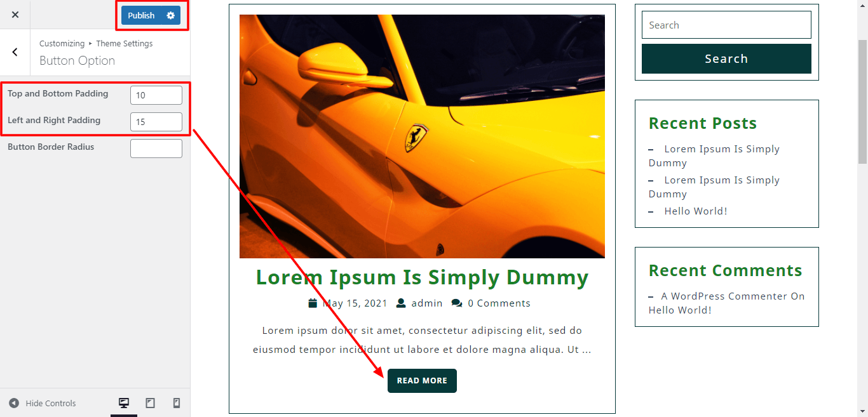Switch to desktop preview icon
The image size is (868, 417).
[x=124, y=403]
